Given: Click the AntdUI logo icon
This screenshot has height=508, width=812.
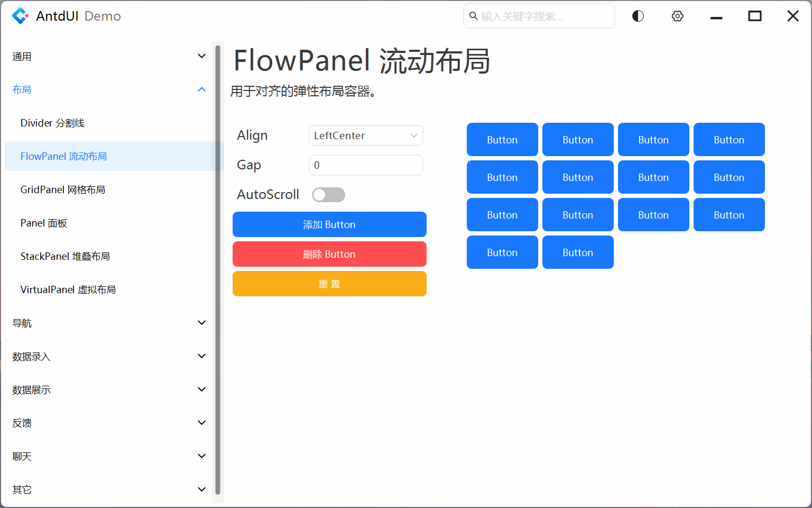Looking at the screenshot, I should pyautogui.click(x=20, y=16).
